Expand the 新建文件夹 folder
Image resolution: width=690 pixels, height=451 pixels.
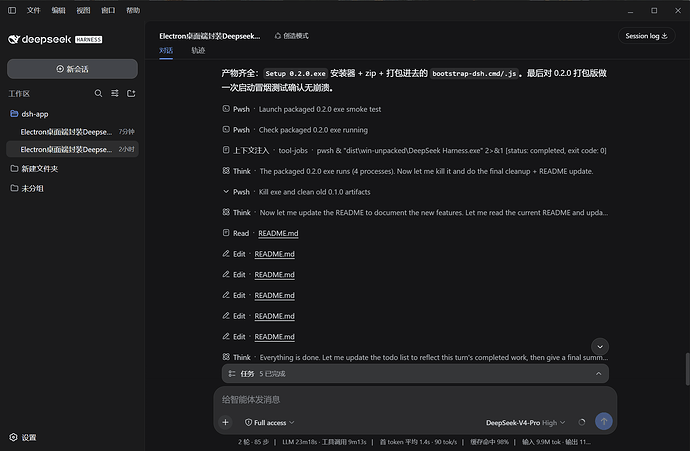(72, 169)
